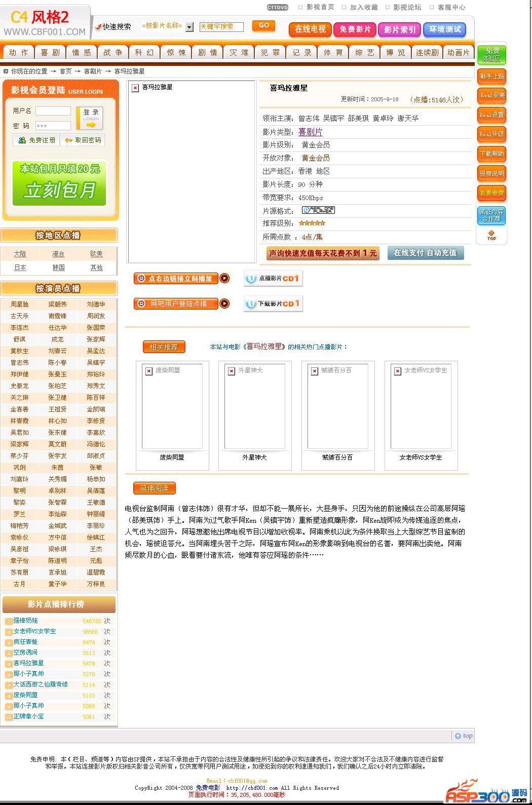This screenshot has height=805, width=532.
Task: Click 声讯快速充值 recharge banner button
Action: click(x=323, y=253)
